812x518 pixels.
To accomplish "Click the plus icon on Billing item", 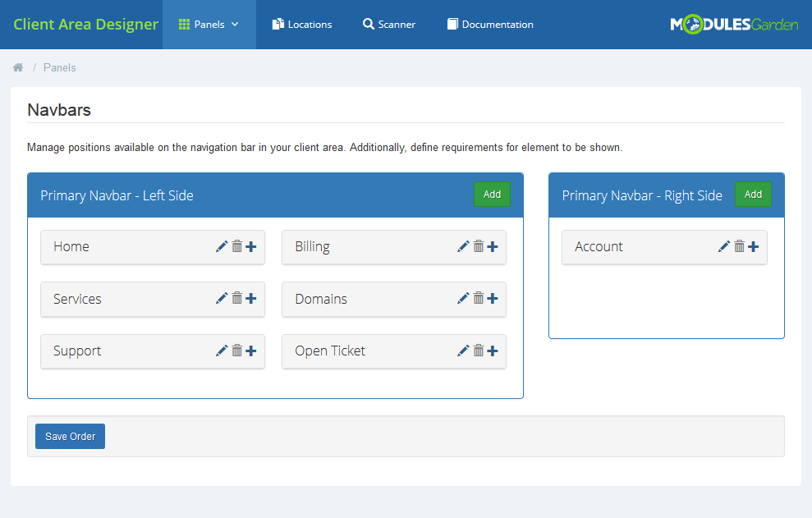I will [x=493, y=246].
